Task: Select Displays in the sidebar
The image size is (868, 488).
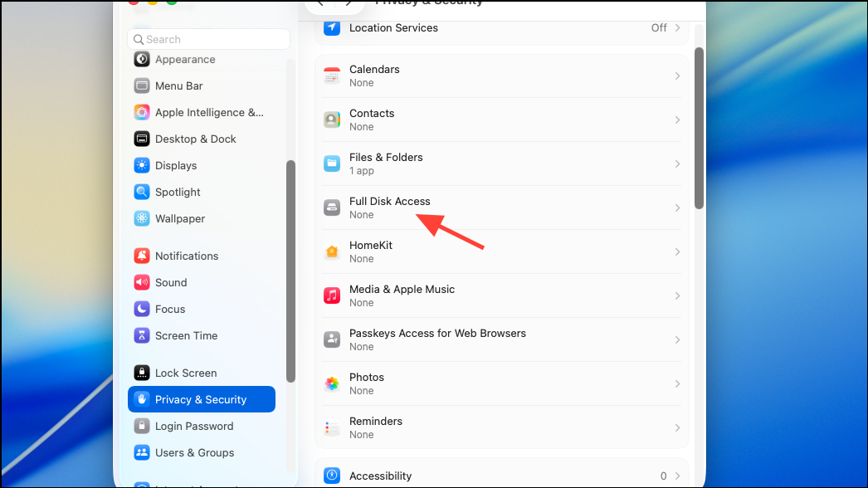Action: click(202, 166)
